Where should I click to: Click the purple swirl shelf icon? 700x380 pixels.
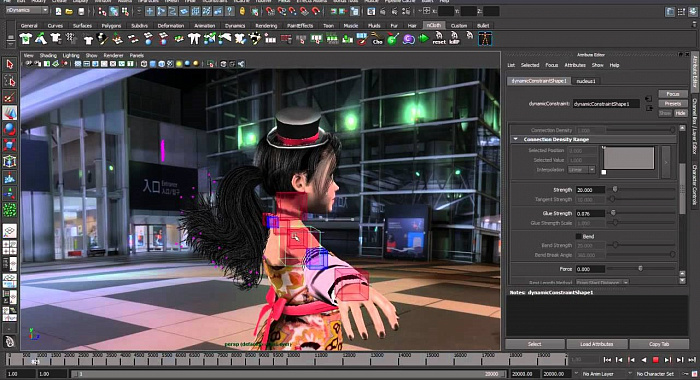(408, 40)
